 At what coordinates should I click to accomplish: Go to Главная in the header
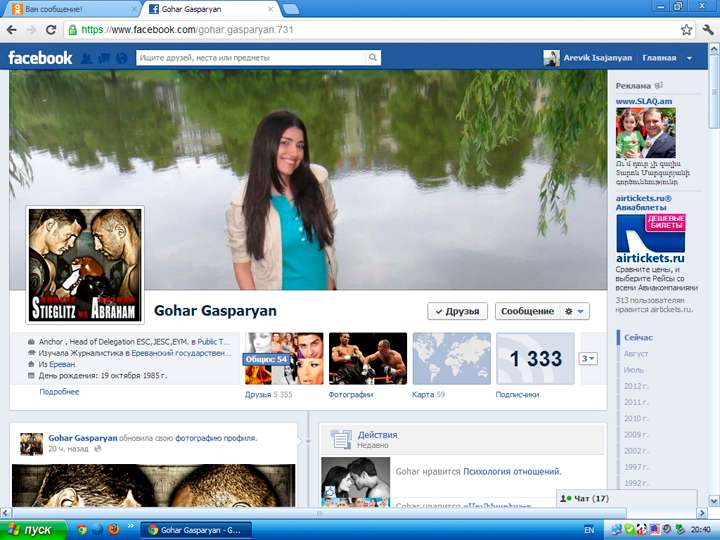(659, 58)
